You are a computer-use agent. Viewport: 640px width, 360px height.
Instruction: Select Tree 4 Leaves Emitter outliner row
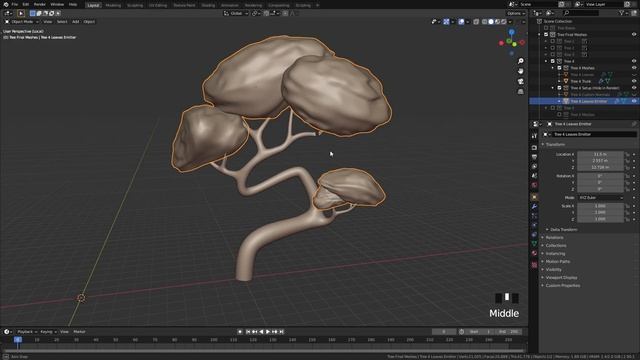pyautogui.click(x=584, y=101)
